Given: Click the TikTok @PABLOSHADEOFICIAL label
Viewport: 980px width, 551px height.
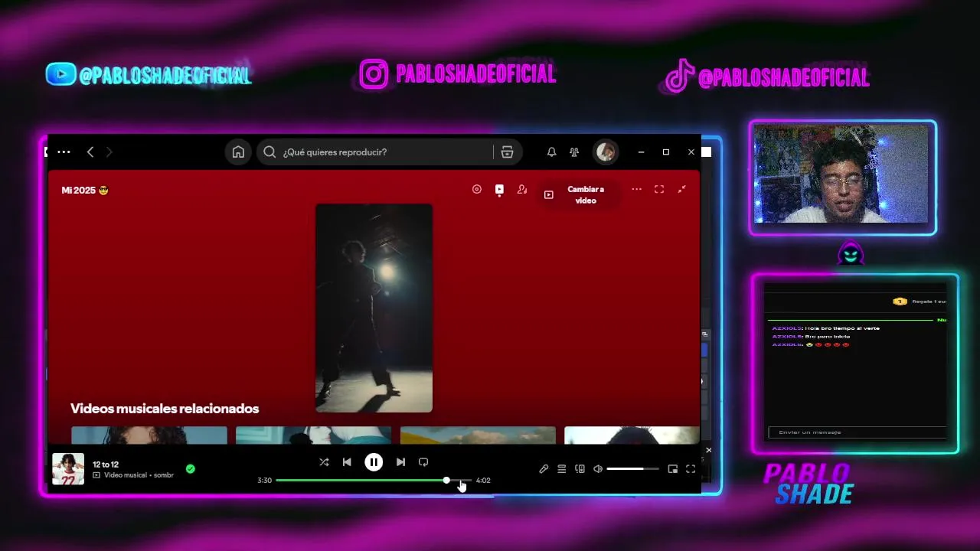Looking at the screenshot, I should [x=767, y=77].
